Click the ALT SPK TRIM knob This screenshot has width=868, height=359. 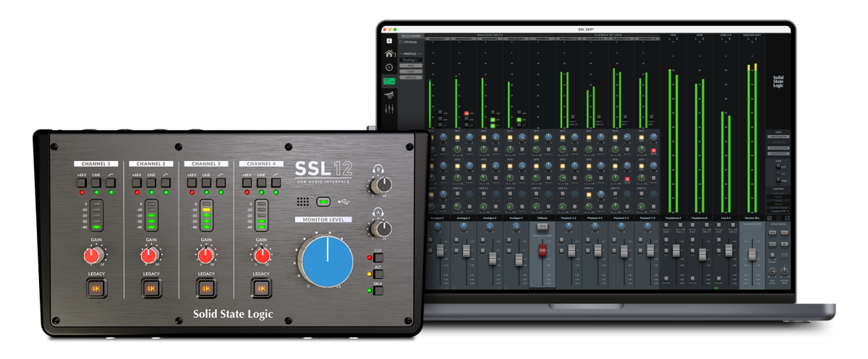click(x=784, y=270)
